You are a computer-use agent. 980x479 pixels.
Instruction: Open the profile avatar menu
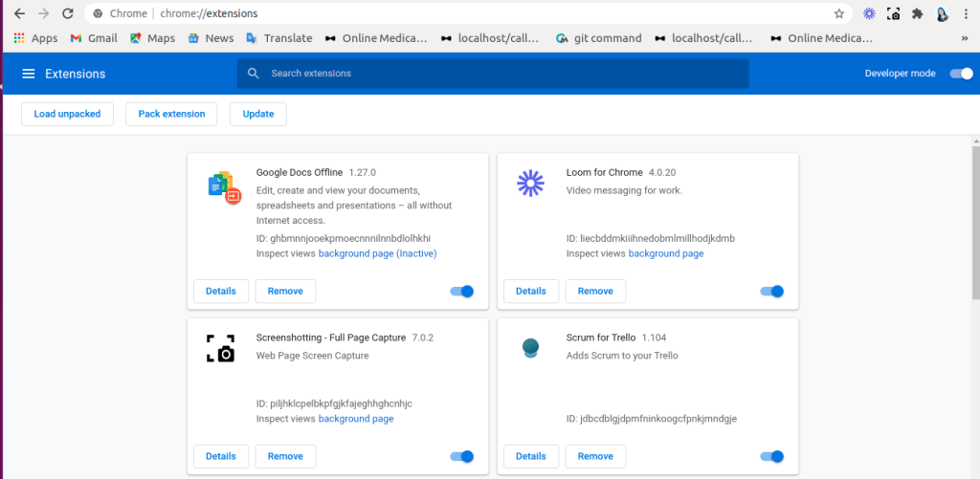(x=942, y=13)
